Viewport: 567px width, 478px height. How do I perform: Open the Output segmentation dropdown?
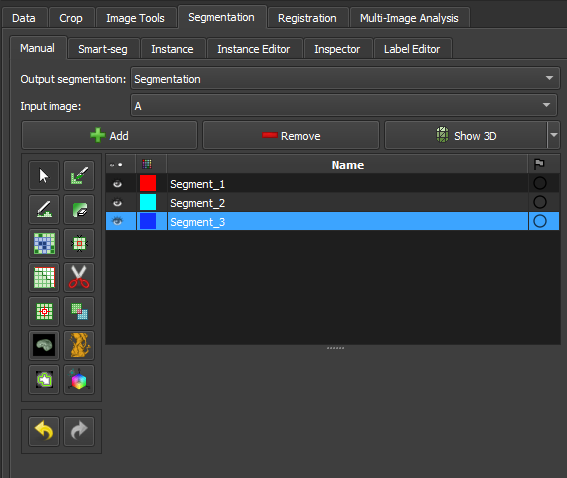345,78
